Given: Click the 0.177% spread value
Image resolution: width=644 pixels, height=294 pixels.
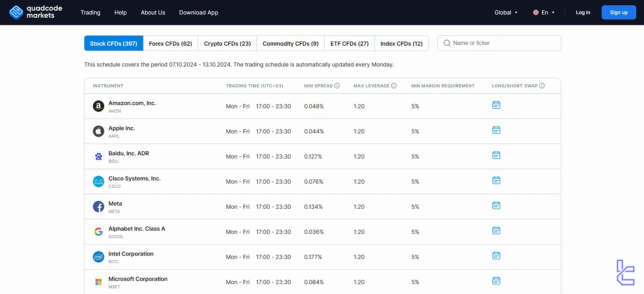Looking at the screenshot, I should click(313, 257).
